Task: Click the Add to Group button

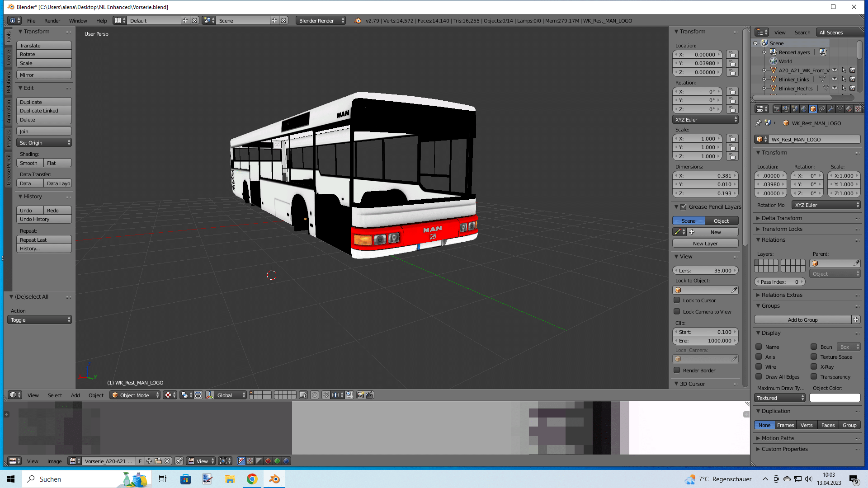Action: [x=802, y=319]
